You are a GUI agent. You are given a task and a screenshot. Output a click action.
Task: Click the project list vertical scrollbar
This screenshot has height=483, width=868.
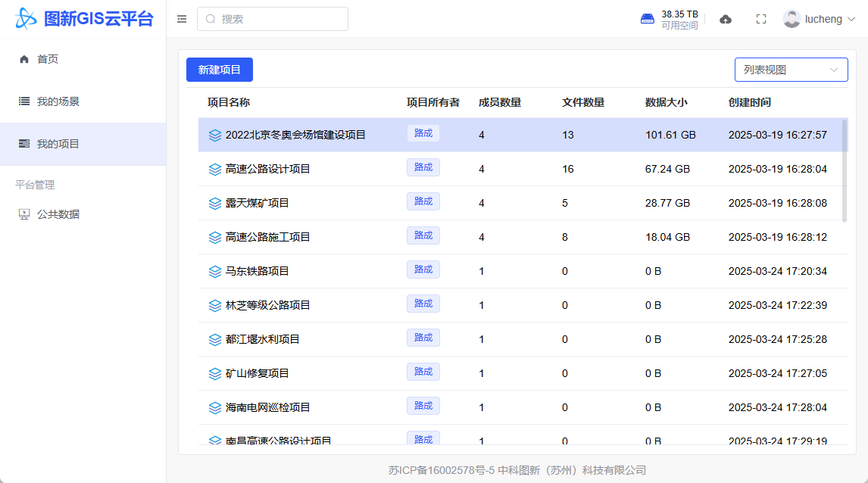845,170
